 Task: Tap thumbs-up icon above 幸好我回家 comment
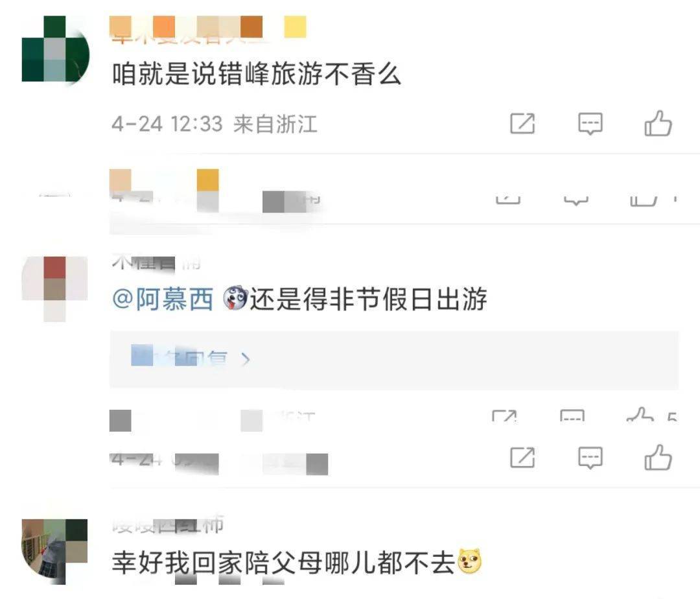click(x=658, y=458)
